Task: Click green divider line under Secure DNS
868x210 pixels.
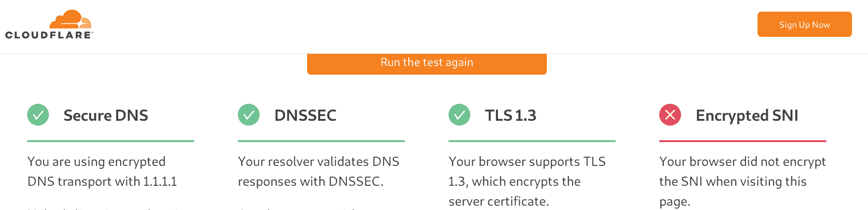Action: point(110,141)
